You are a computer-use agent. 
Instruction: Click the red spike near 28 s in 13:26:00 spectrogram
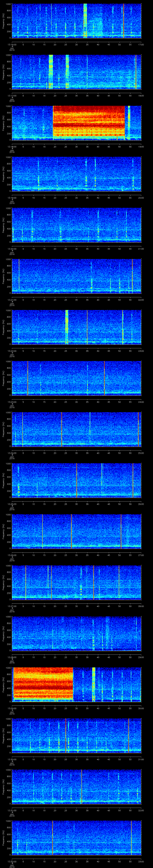click(71, 531)
